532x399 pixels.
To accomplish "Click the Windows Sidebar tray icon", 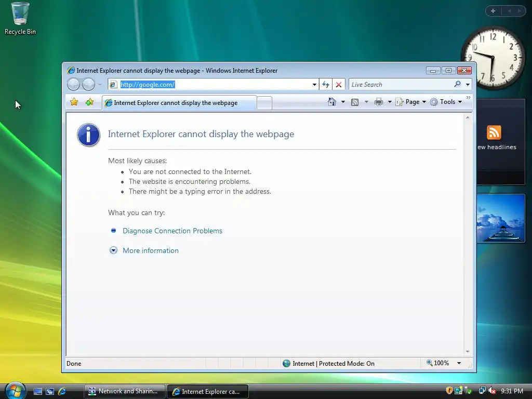I will pyautogui.click(x=459, y=391).
